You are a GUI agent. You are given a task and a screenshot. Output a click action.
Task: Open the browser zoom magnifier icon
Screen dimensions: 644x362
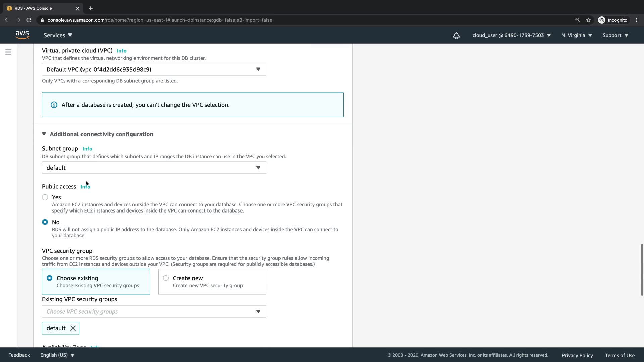coord(577,20)
